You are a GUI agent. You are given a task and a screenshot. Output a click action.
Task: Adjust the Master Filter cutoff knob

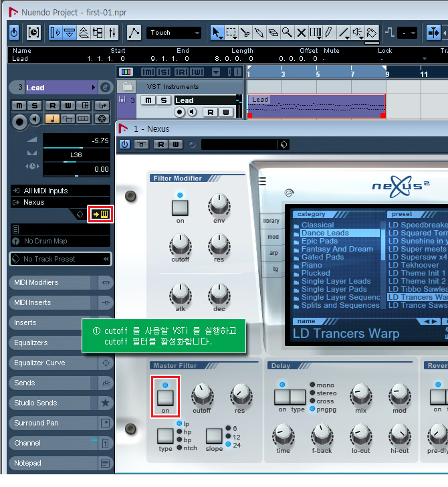click(202, 395)
